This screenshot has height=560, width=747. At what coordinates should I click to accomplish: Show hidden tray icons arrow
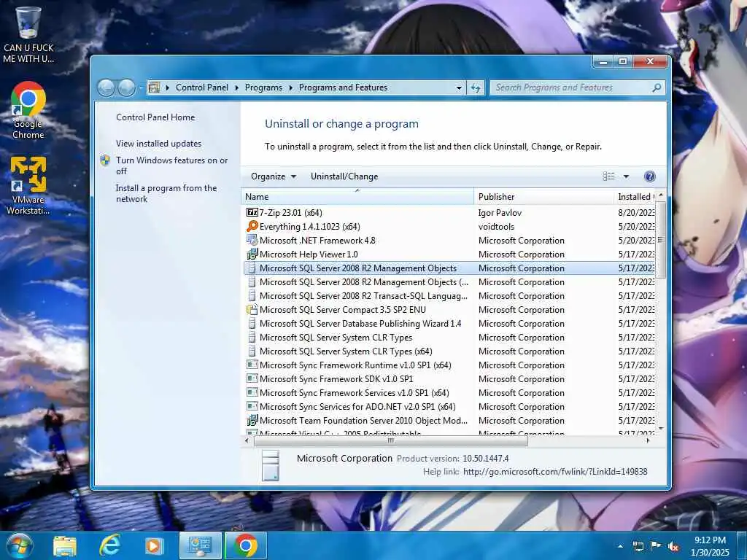(x=620, y=546)
